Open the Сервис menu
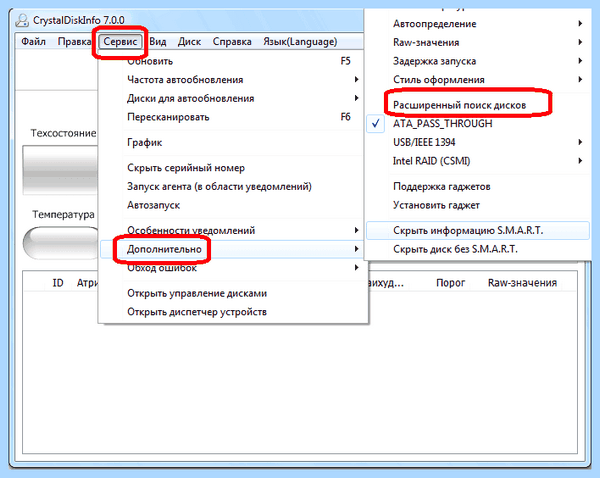Screen dimensions: 600x478 [x=120, y=41]
